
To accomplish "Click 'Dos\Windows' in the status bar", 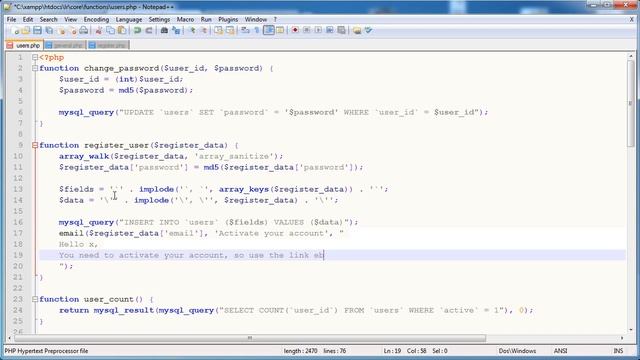I will point(517,351).
